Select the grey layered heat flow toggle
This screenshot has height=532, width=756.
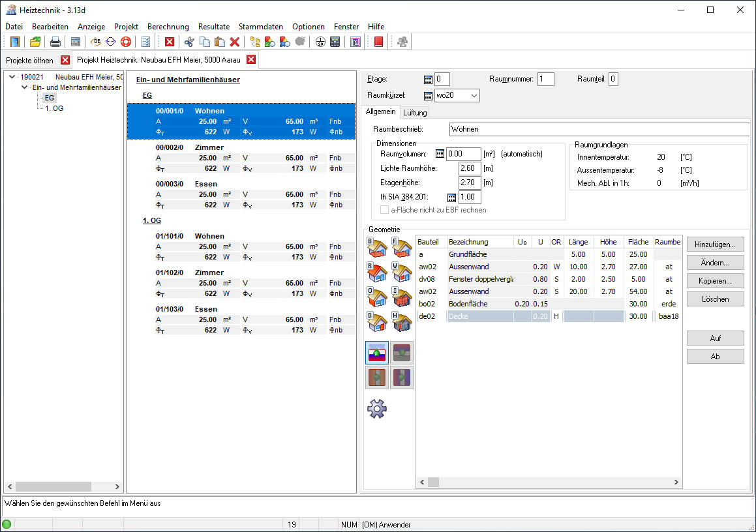(402, 353)
